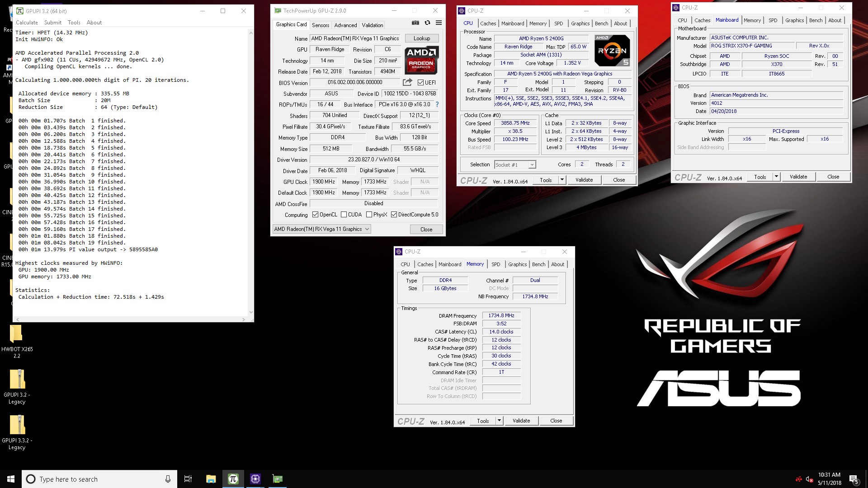Open Action Center notifications icon
The height and width of the screenshot is (488, 868).
pos(854,479)
